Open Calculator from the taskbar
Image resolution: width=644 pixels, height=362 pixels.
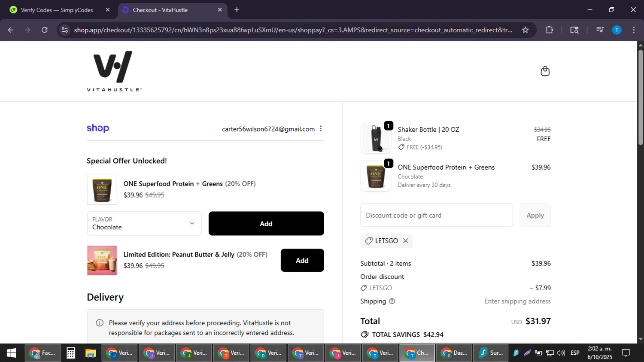(71, 353)
